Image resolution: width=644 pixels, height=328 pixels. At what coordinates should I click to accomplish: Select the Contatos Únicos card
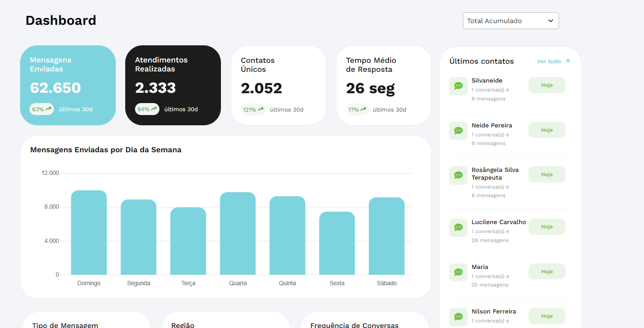279,85
